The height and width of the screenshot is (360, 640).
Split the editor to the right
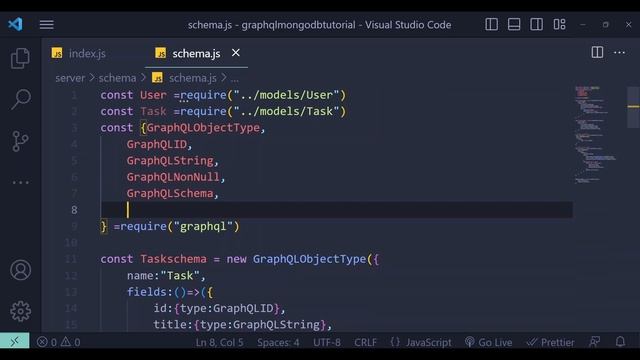[x=597, y=52]
